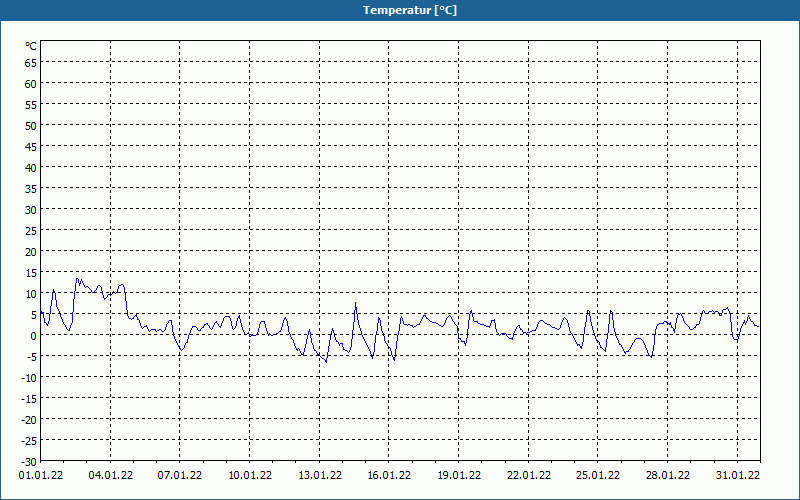The height and width of the screenshot is (500, 800).
Task: Click the 50 y-axis label
Action: click(31, 126)
